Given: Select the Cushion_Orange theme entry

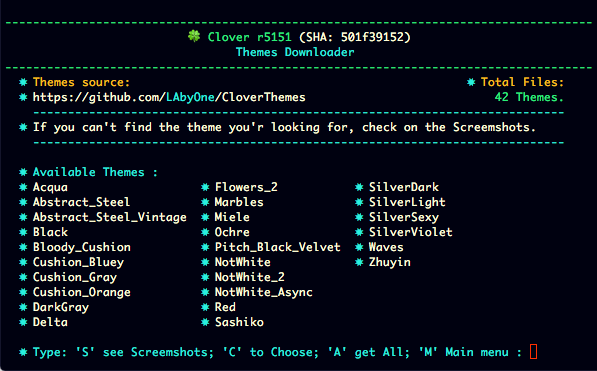Looking at the screenshot, I should (81, 292).
